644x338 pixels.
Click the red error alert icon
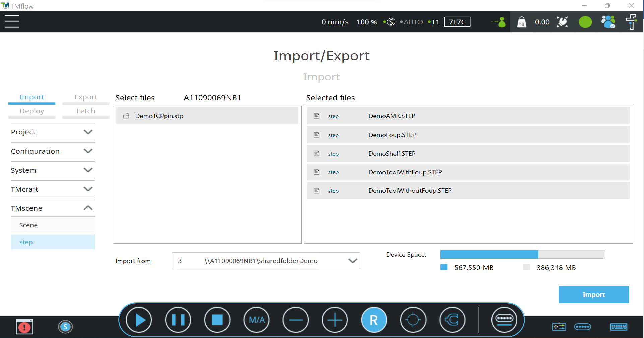coord(24,327)
